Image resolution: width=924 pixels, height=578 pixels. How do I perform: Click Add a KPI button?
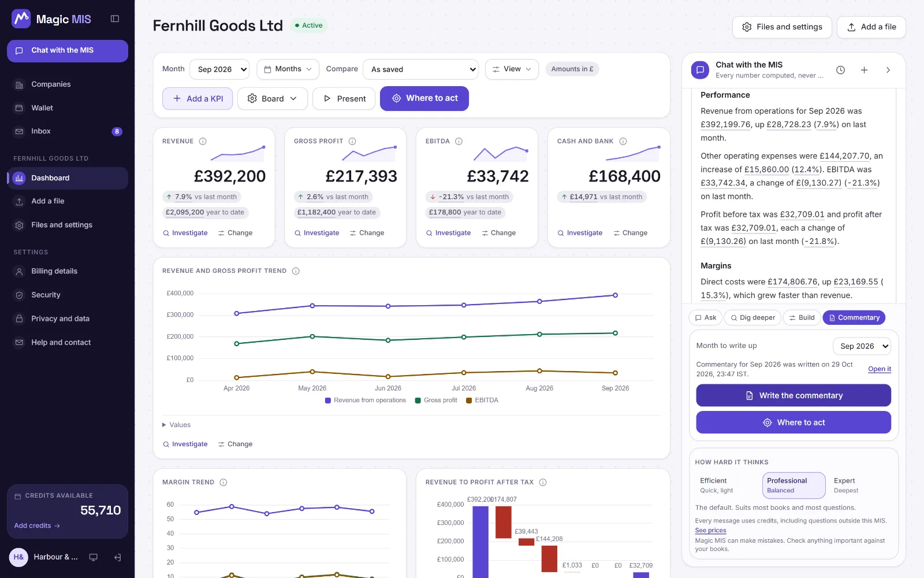point(198,99)
